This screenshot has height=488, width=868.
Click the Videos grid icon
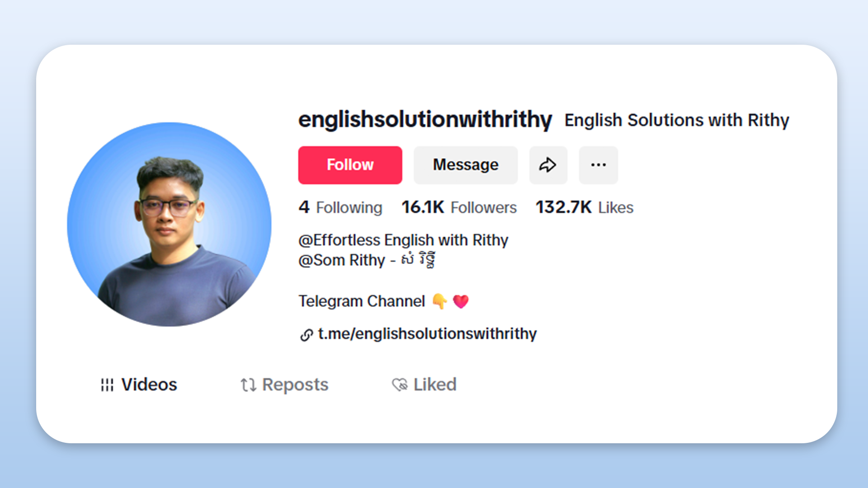[107, 385]
